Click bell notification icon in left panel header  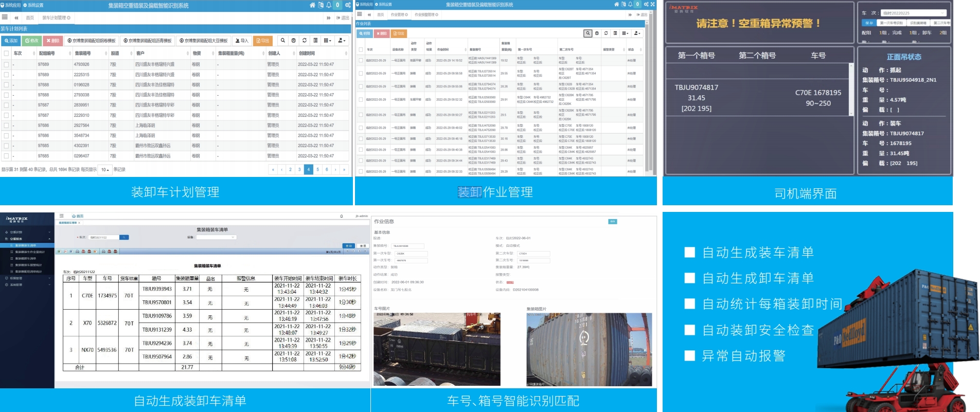pyautogui.click(x=329, y=5)
